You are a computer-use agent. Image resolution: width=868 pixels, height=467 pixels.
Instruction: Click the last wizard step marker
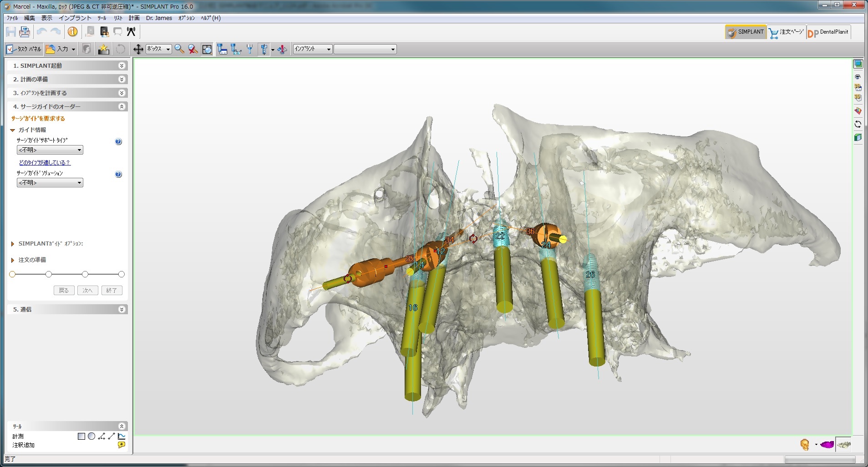coord(121,274)
